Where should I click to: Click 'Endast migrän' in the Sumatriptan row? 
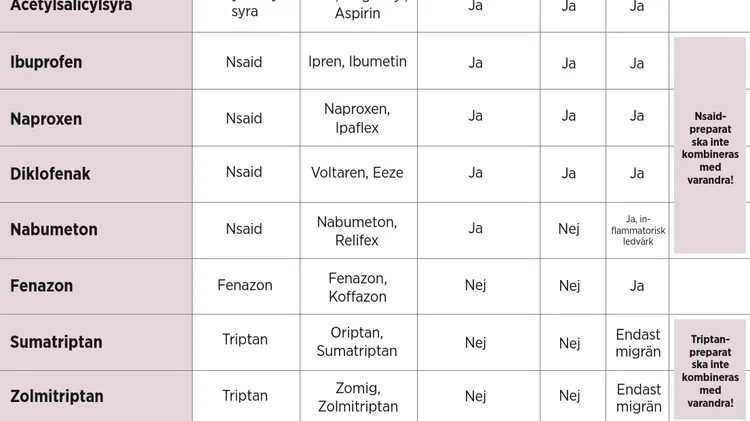(638, 342)
